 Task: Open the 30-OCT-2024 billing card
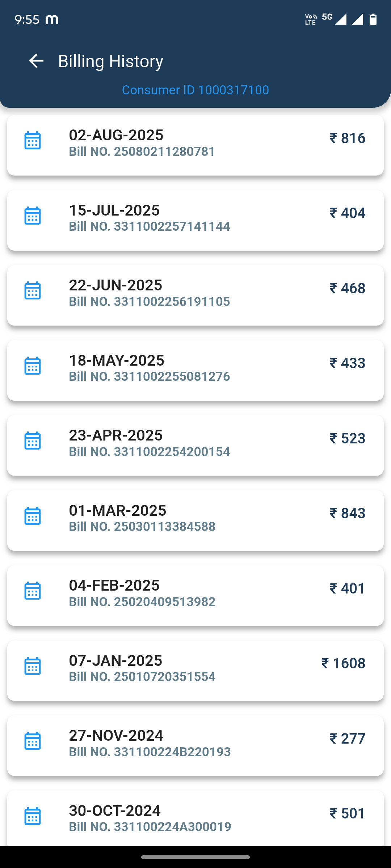[x=195, y=818]
